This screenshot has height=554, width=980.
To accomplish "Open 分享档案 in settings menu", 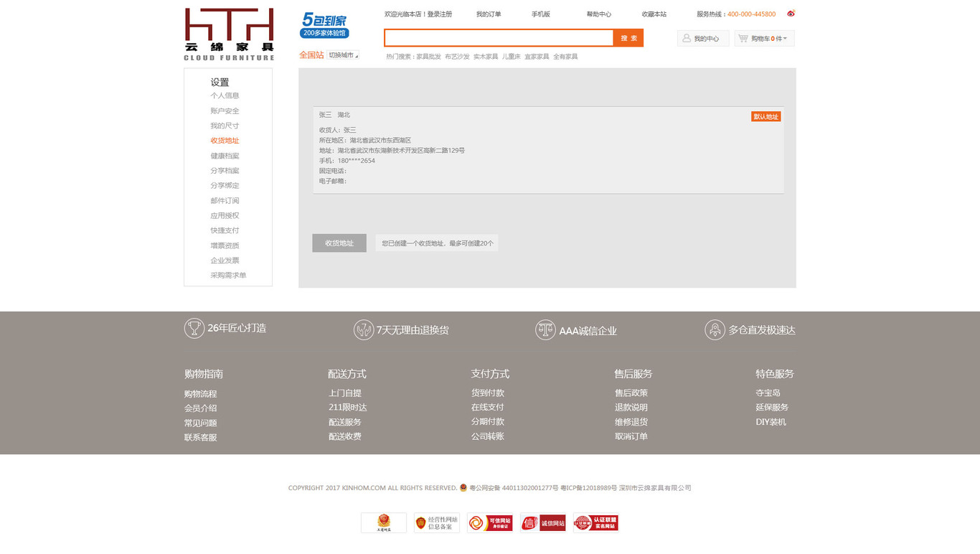I will [x=225, y=171].
